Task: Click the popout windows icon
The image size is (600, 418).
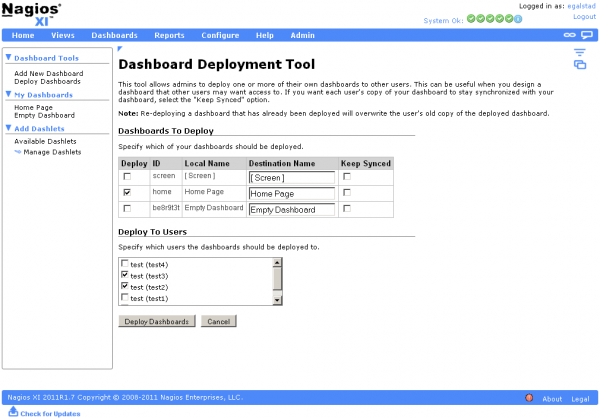Action: click(x=579, y=65)
